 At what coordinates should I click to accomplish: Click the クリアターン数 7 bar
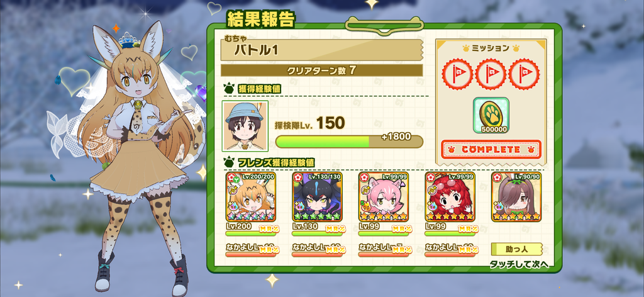coord(321,70)
